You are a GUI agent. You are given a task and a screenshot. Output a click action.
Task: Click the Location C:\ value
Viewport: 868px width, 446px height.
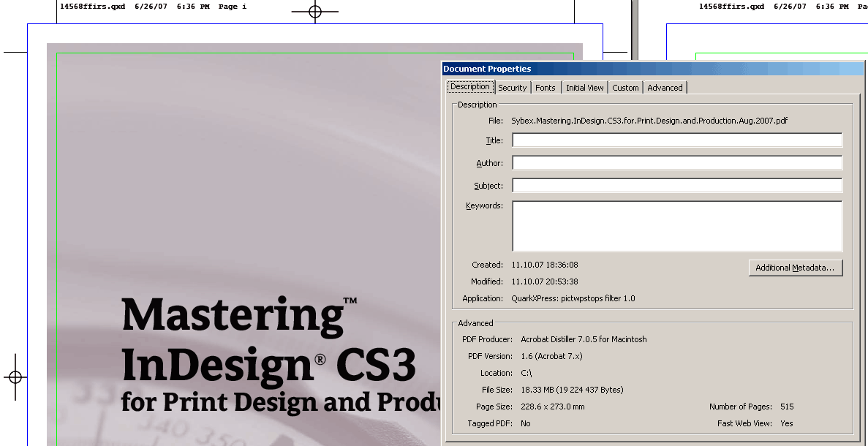[526, 373]
